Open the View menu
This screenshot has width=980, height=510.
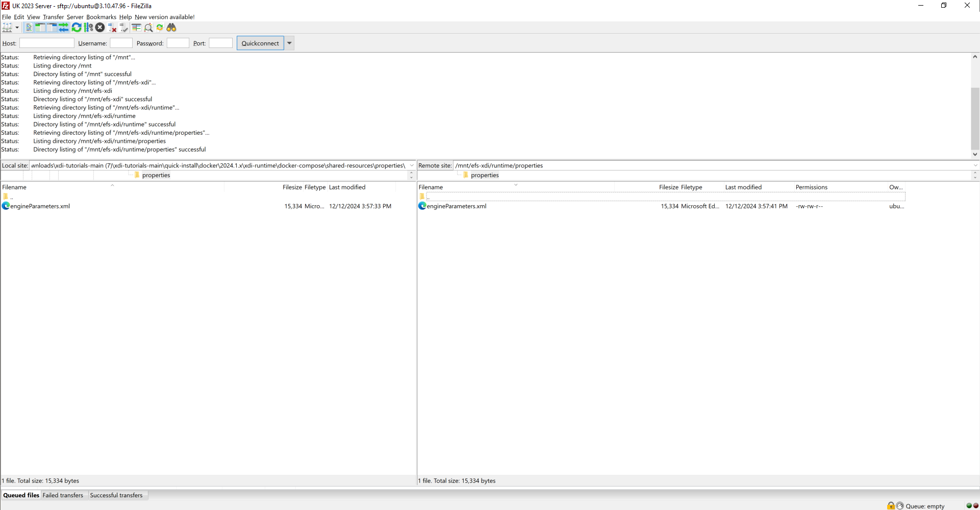pos(33,17)
